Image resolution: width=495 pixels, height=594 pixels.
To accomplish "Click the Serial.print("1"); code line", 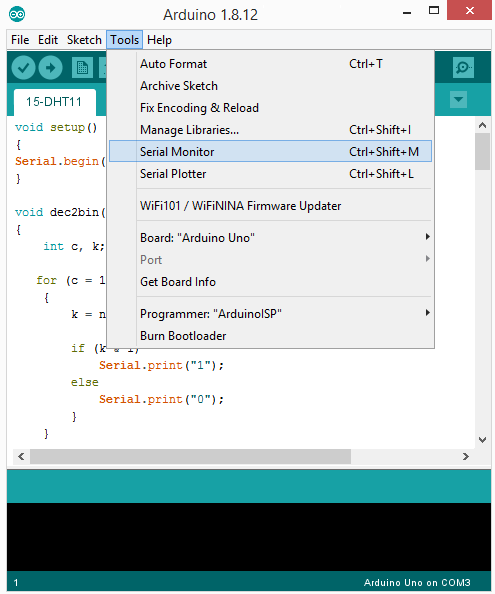I will [161, 365].
